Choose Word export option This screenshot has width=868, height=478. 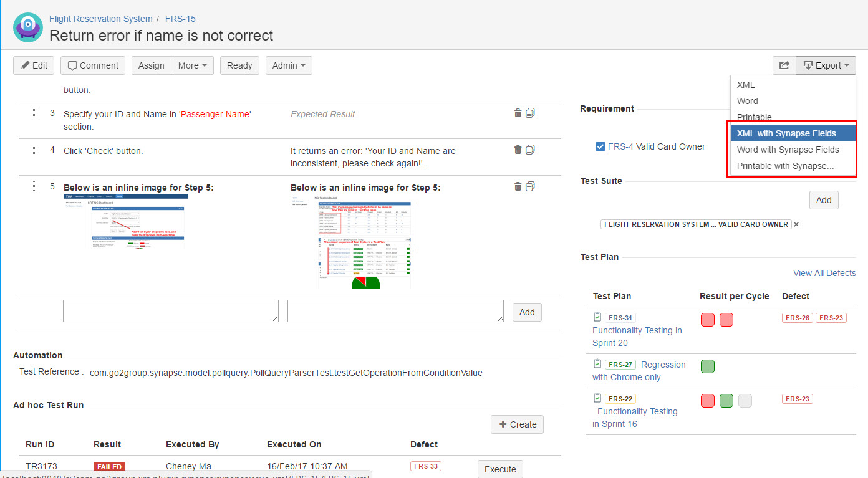pos(793,101)
